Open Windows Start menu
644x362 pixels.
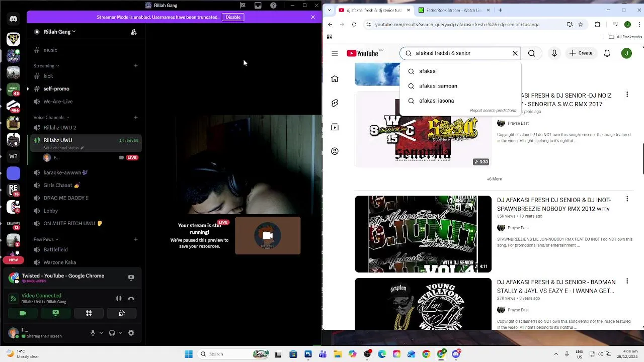[x=189, y=354]
